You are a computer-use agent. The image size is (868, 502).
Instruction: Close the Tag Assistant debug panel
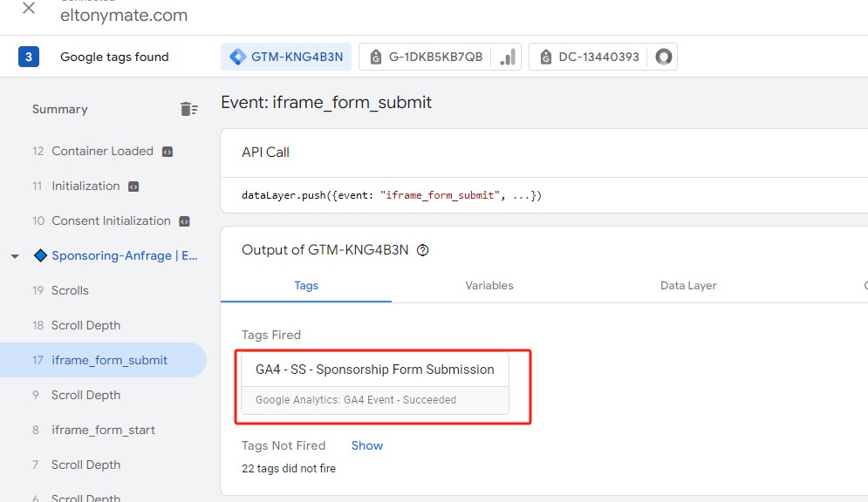click(28, 9)
